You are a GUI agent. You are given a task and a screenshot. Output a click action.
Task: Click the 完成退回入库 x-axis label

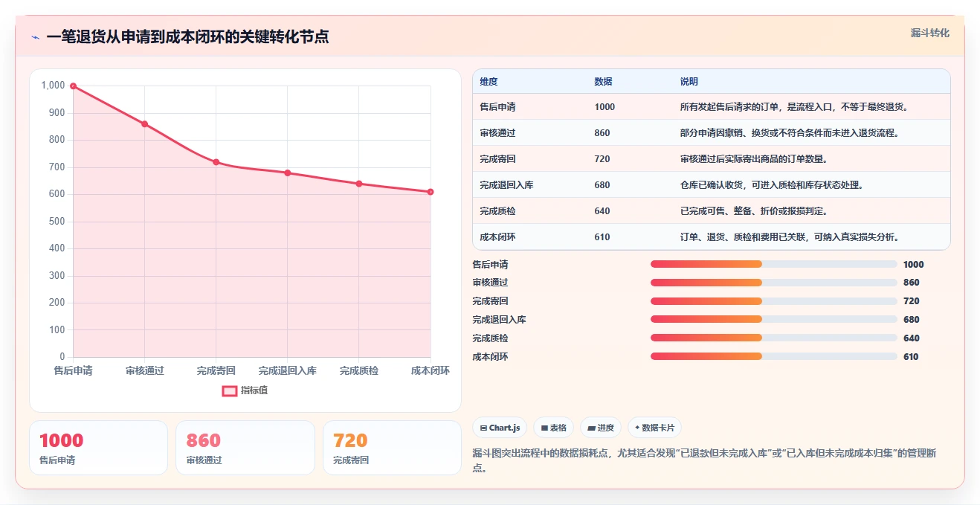point(288,370)
